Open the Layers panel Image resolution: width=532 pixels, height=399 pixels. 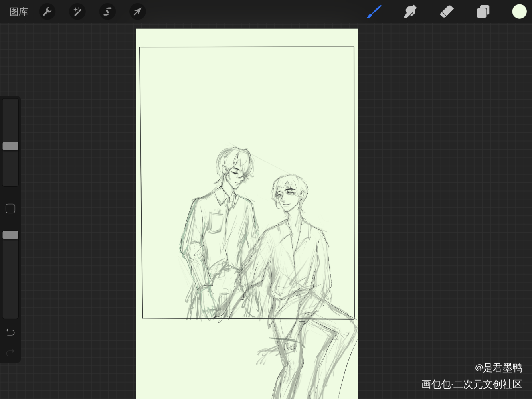click(x=483, y=12)
